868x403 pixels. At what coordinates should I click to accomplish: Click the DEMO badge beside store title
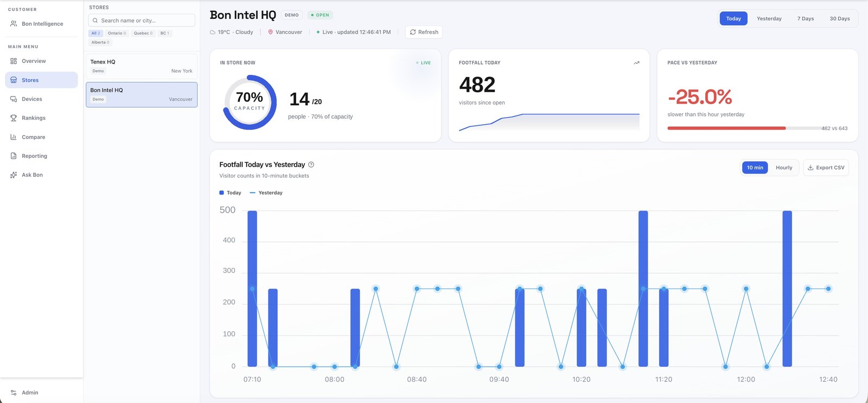pos(292,15)
